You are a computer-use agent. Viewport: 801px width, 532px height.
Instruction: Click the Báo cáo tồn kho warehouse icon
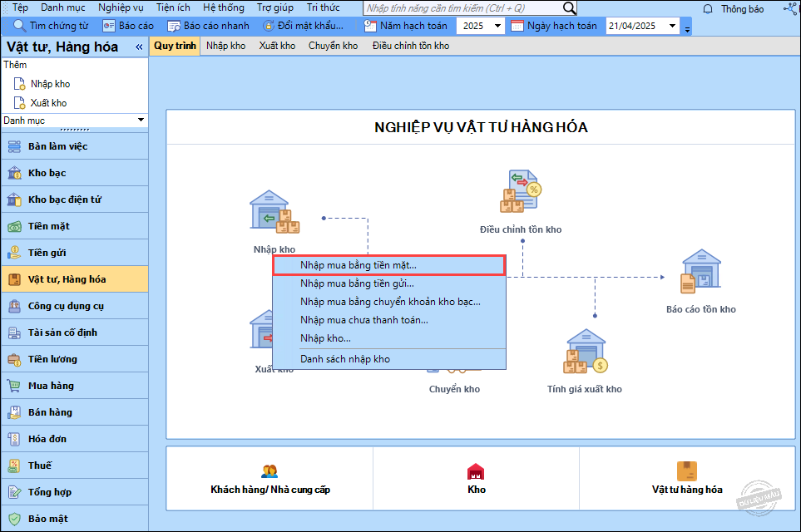pos(700,272)
